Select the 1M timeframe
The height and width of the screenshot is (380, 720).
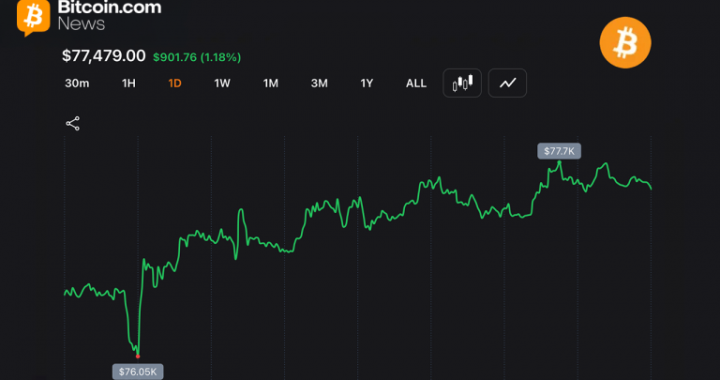[x=270, y=84]
